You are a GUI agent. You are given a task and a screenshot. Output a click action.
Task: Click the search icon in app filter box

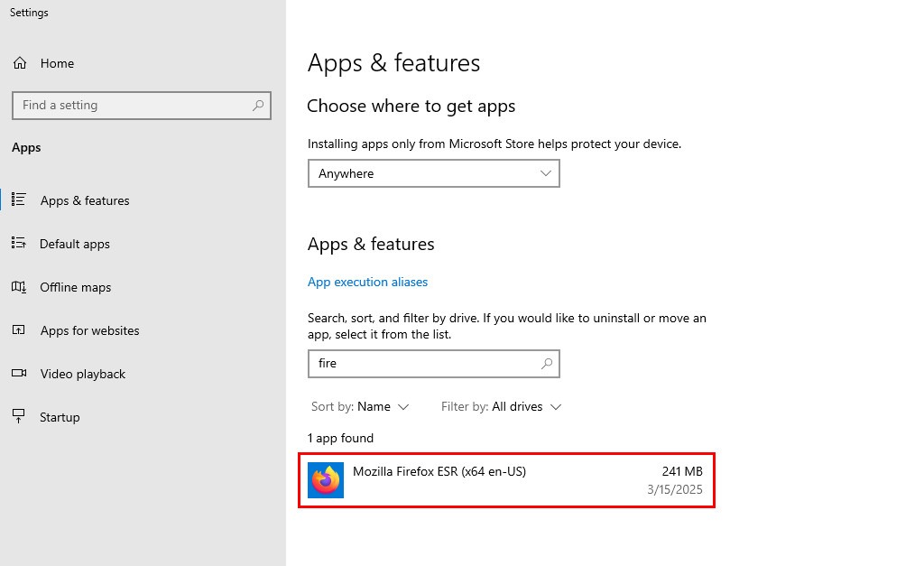[x=547, y=363]
